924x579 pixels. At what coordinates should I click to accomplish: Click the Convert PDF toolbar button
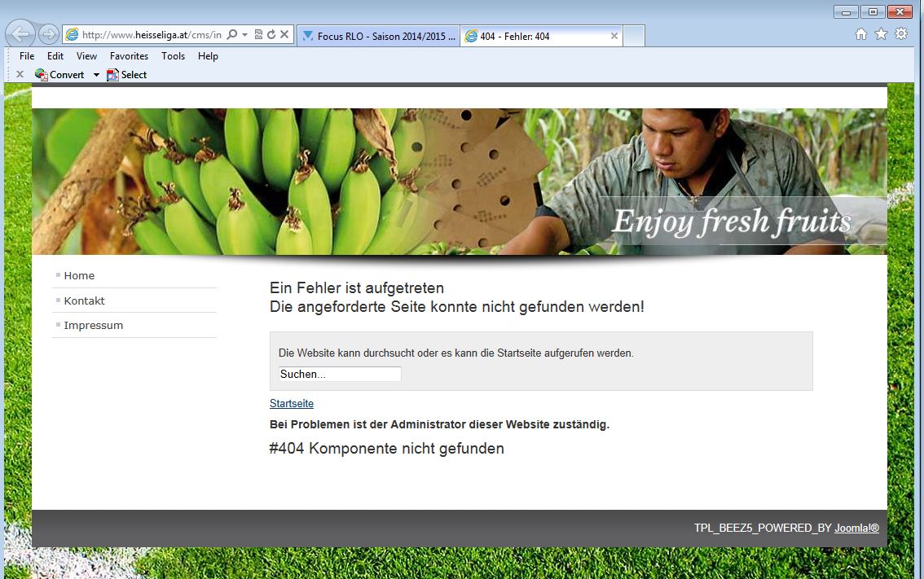59,75
